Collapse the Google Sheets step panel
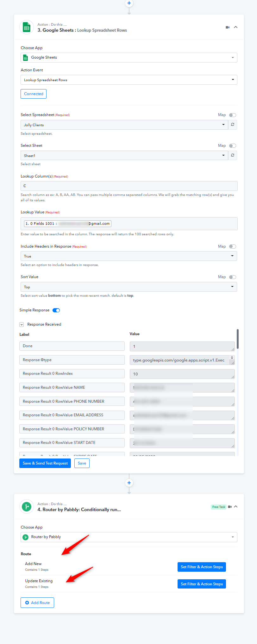The height and width of the screenshot is (644, 257). tap(236, 27)
